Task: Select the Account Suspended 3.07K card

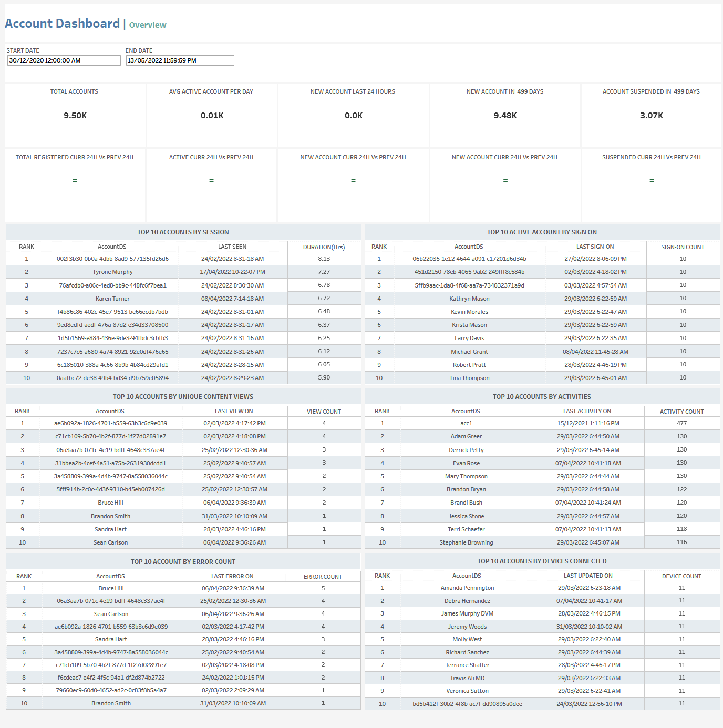Action: 651,115
